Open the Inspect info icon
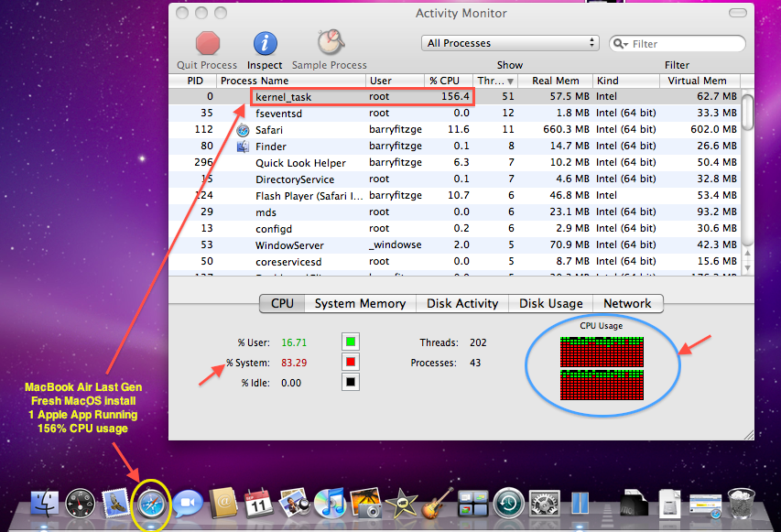This screenshot has height=532, width=781. 265,43
